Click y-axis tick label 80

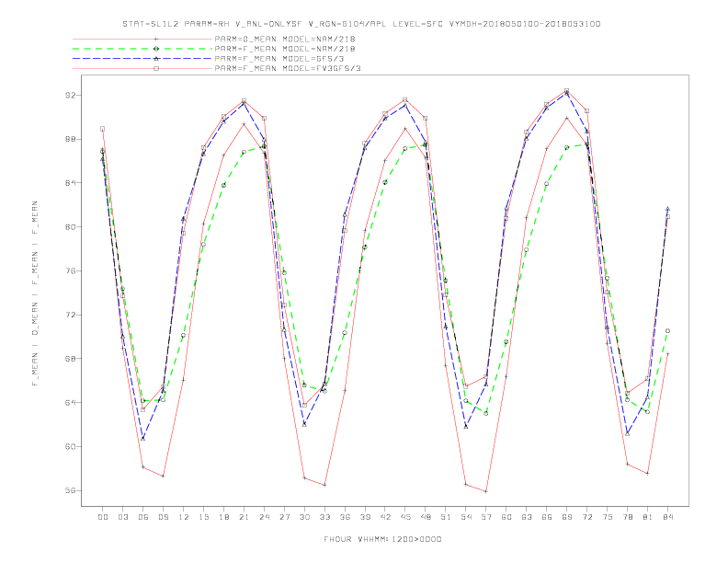69,226
